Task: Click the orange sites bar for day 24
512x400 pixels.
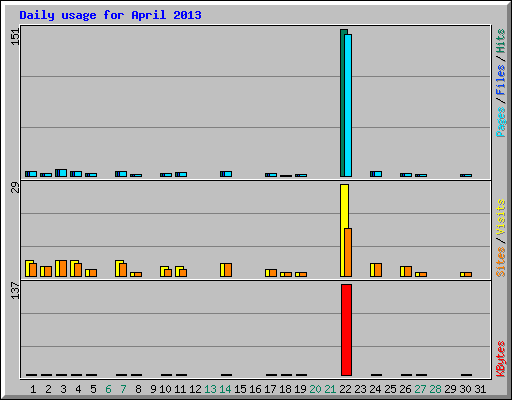Action: (378, 270)
